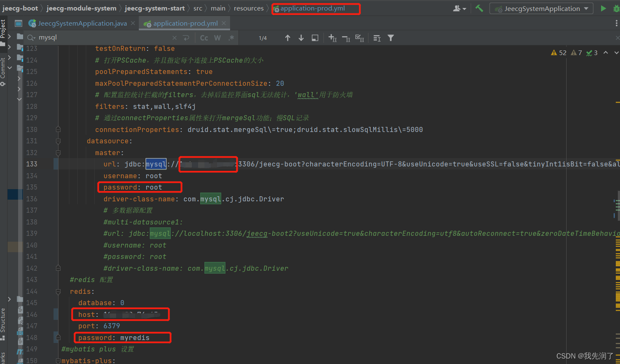
Task: Collapse the redis section fold arrow
Action: click(x=58, y=291)
